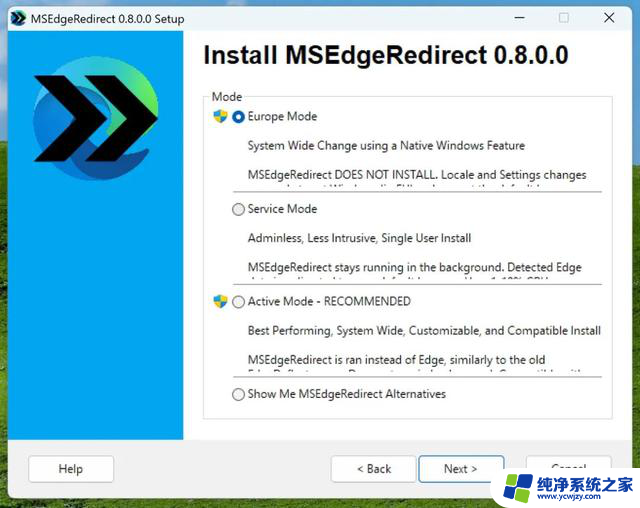This screenshot has width=640, height=508.
Task: Click the UAC shield icon beside Europe Mode
Action: point(220,116)
